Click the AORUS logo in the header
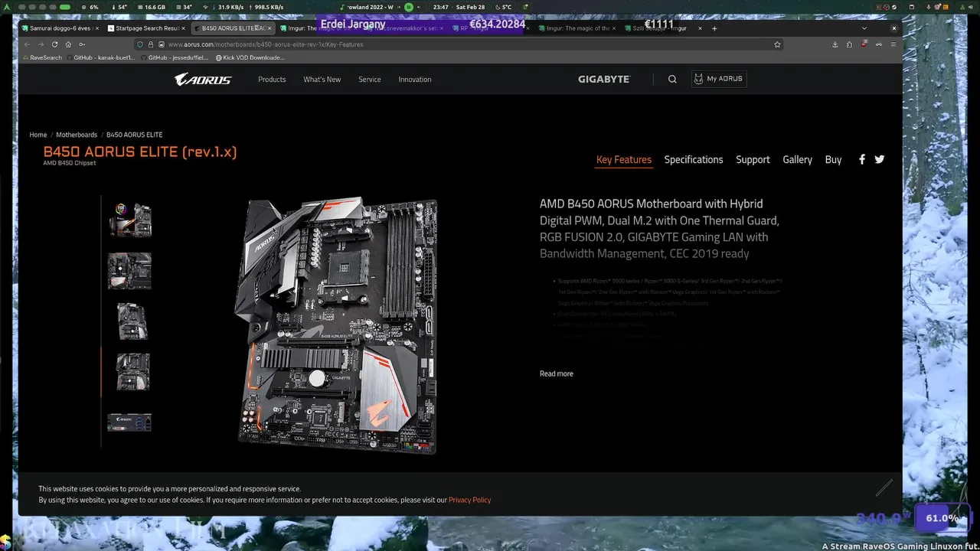Screen dimensions: 980x551 (203, 80)
